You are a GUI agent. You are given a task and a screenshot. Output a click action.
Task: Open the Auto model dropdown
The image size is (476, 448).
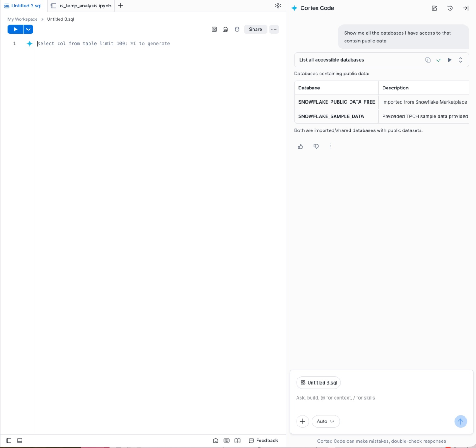click(x=325, y=421)
